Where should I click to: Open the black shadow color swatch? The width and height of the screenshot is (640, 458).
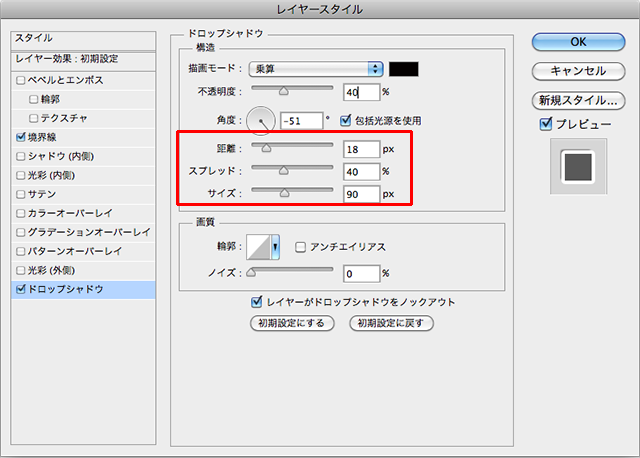pyautogui.click(x=404, y=69)
